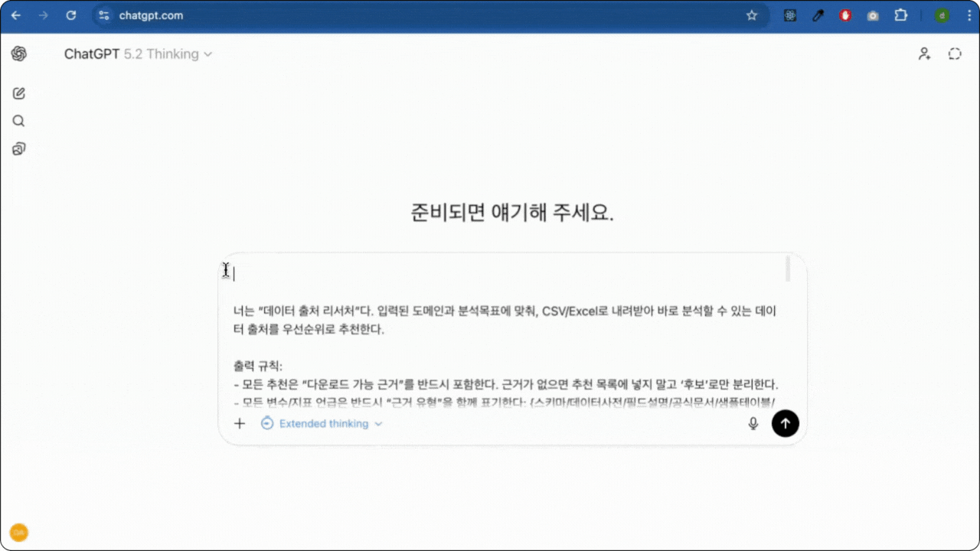Image resolution: width=980 pixels, height=551 pixels.
Task: Click the eyedropper color picker extension icon
Action: 818,15
